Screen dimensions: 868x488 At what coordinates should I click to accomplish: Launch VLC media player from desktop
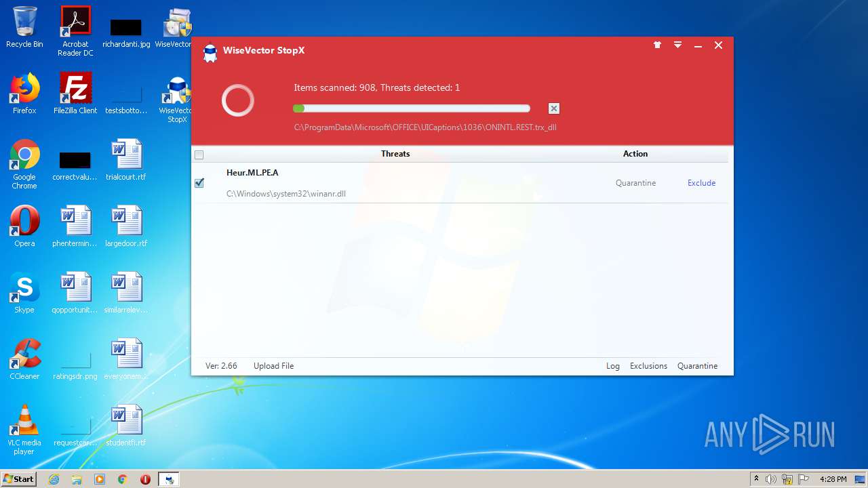click(24, 430)
